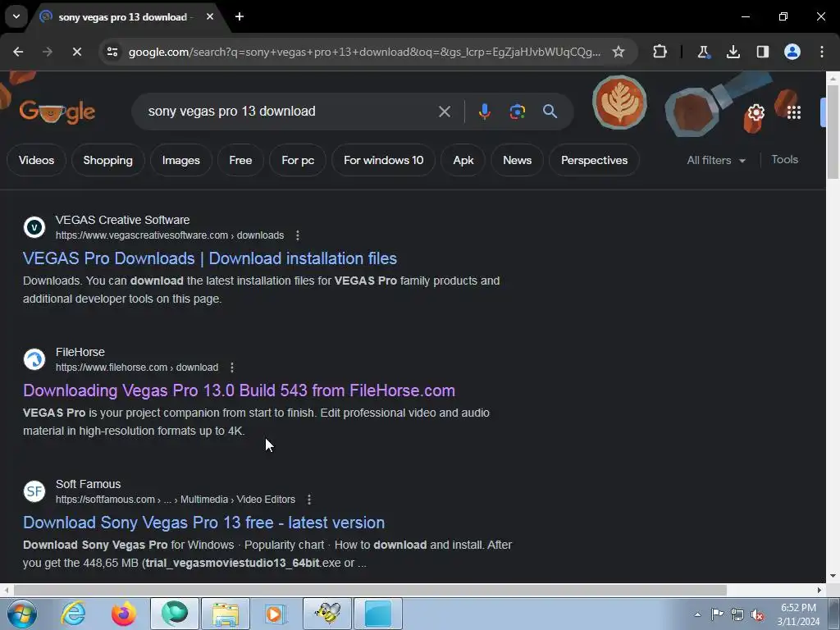Switch to Perspectives results
This screenshot has height=630, width=840.
(x=594, y=160)
